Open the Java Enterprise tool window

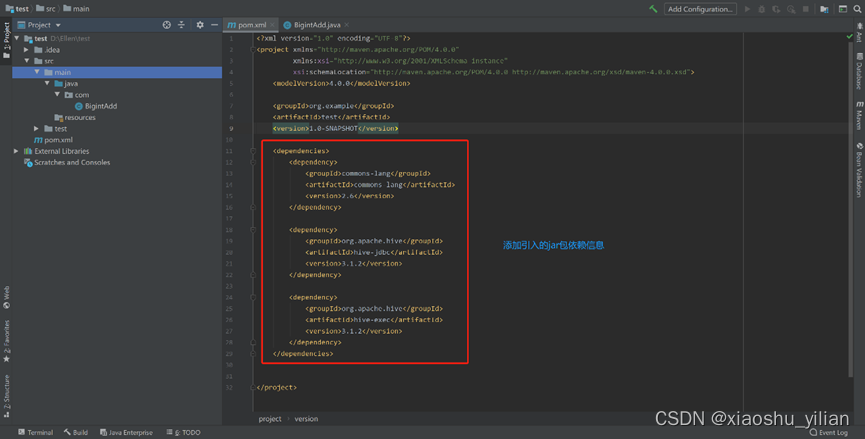(126, 432)
